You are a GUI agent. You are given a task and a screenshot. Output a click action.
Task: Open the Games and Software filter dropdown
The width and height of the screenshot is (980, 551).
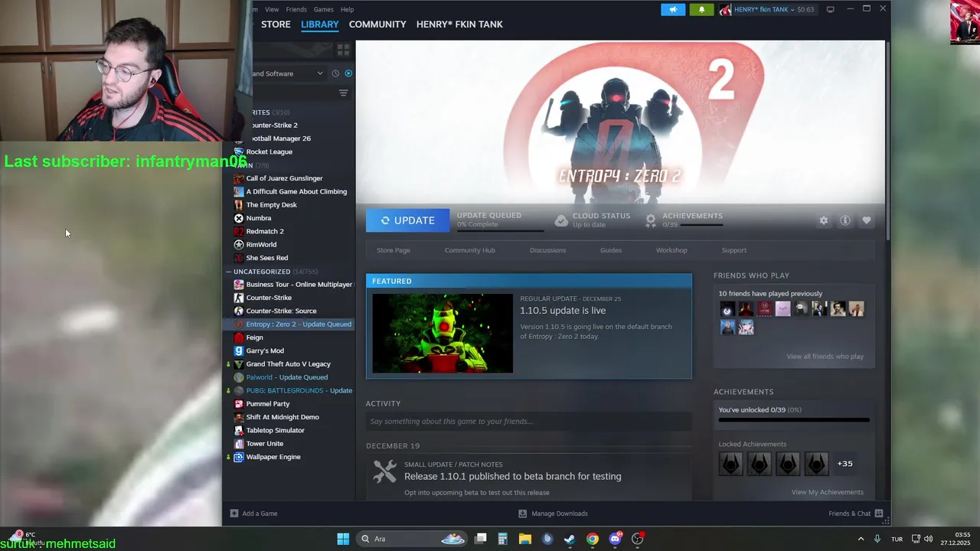pos(289,73)
